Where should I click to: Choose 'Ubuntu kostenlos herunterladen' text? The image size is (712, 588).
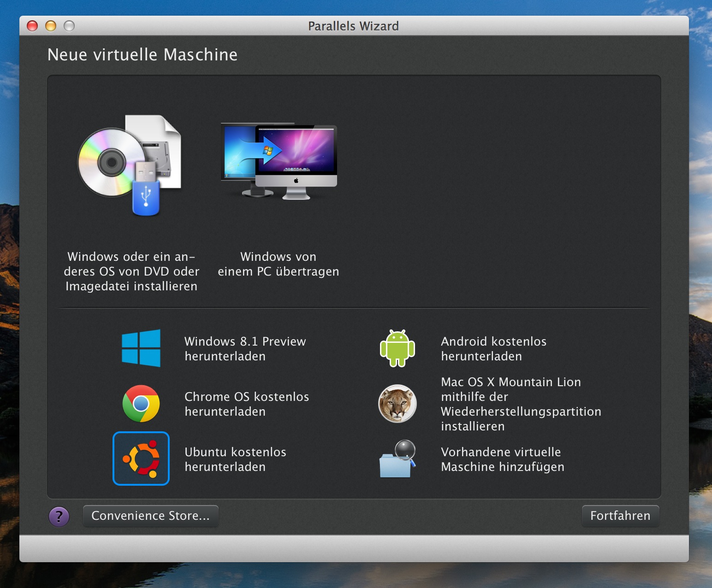[x=235, y=459]
